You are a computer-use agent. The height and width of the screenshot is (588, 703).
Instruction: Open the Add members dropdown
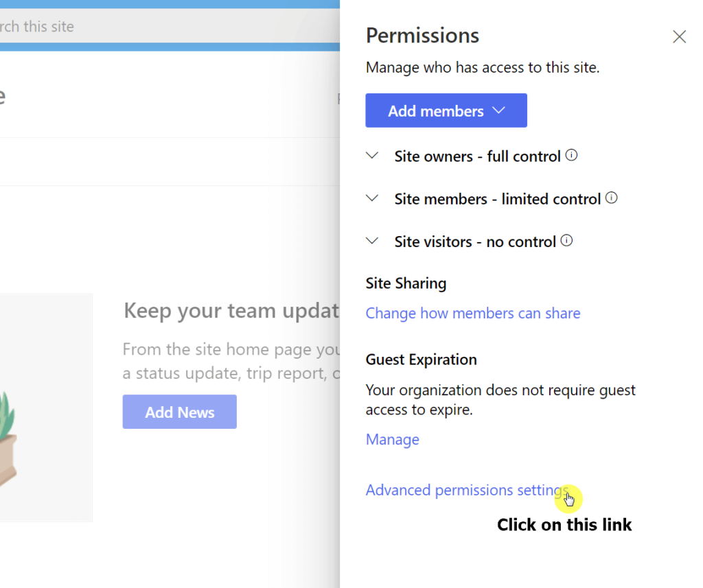[446, 110]
